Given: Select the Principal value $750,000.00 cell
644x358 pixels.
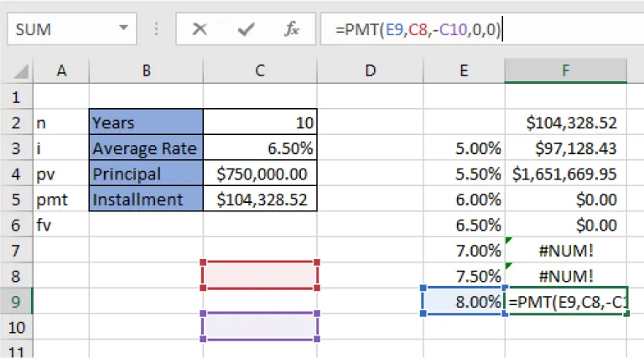Looking at the screenshot, I should tap(260, 174).
